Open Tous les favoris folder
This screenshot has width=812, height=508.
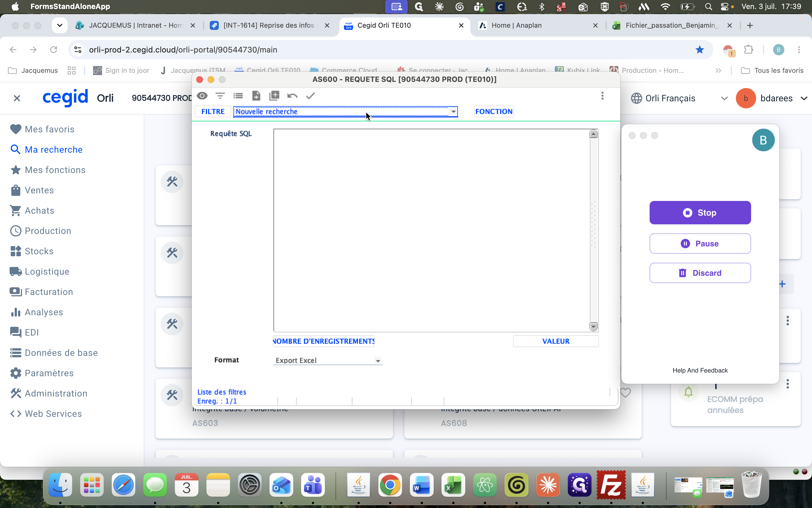pyautogui.click(x=772, y=71)
